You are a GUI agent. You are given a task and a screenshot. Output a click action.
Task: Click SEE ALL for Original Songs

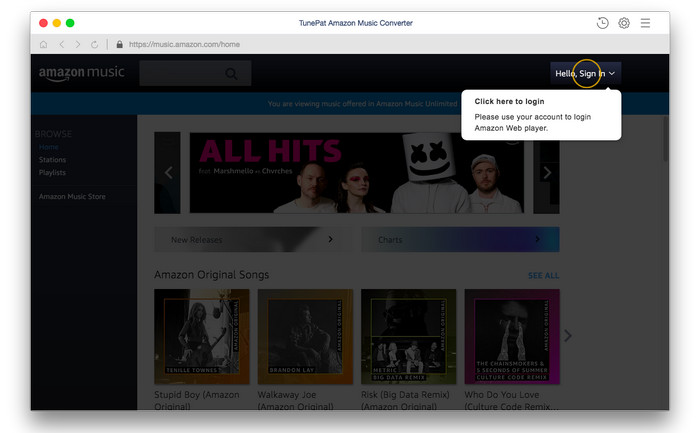pyautogui.click(x=543, y=275)
